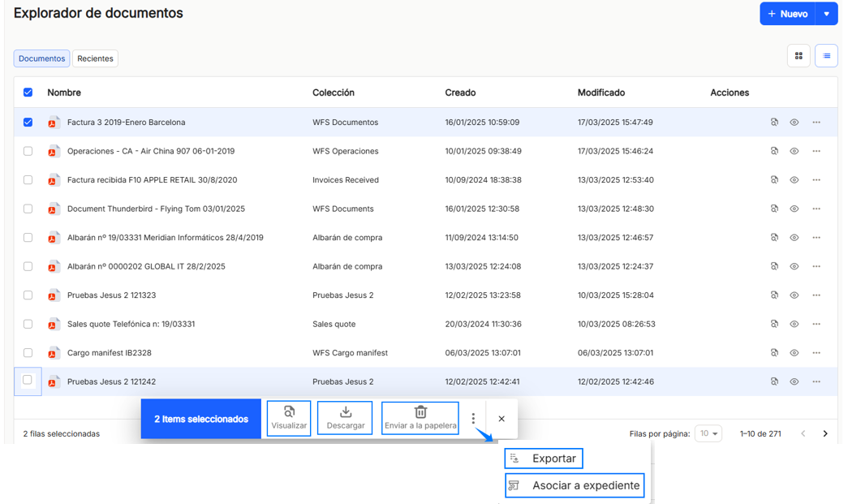Image resolution: width=848 pixels, height=504 pixels.
Task: Open more actions for Factura recibida F10 row
Action: pos(816,179)
